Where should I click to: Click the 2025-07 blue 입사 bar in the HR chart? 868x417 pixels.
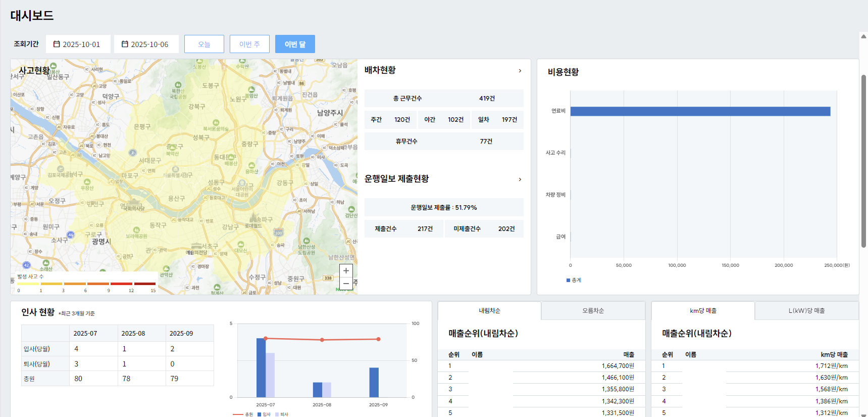(x=261, y=367)
